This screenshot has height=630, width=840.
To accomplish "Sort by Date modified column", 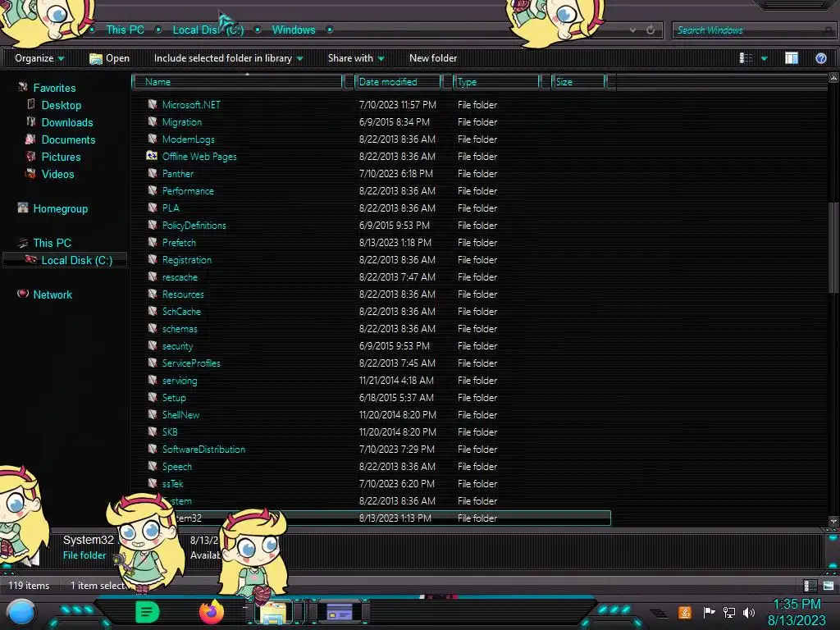I will [x=398, y=82].
